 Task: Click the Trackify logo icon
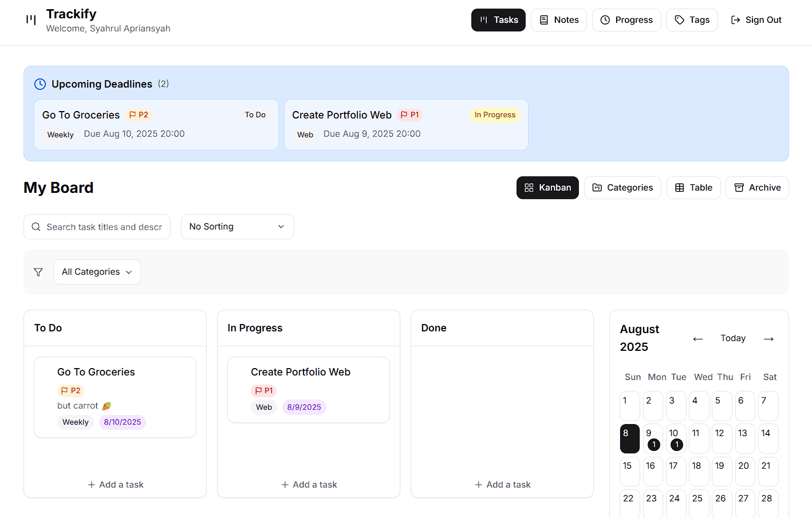click(x=30, y=20)
